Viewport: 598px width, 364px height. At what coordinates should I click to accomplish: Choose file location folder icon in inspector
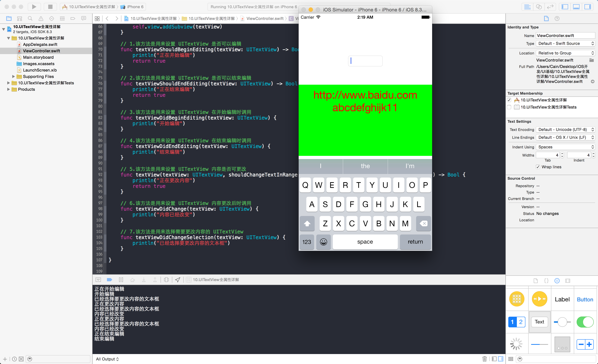tap(591, 60)
